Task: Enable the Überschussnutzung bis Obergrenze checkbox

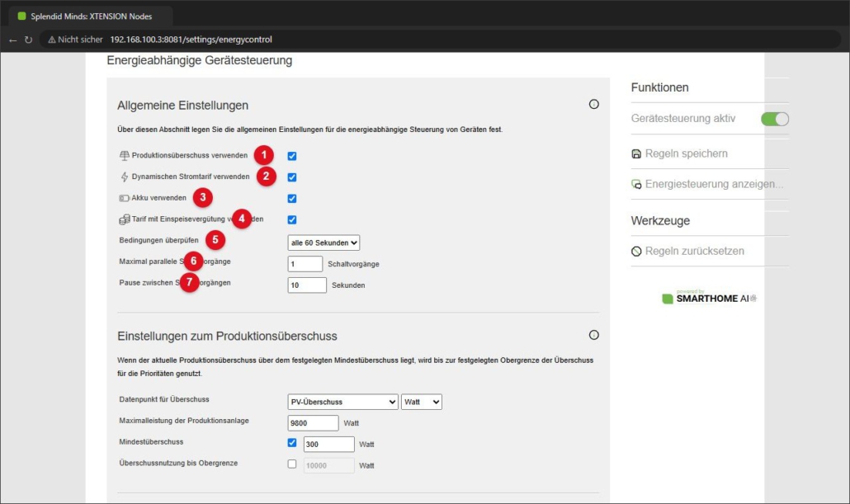Action: tap(292, 464)
